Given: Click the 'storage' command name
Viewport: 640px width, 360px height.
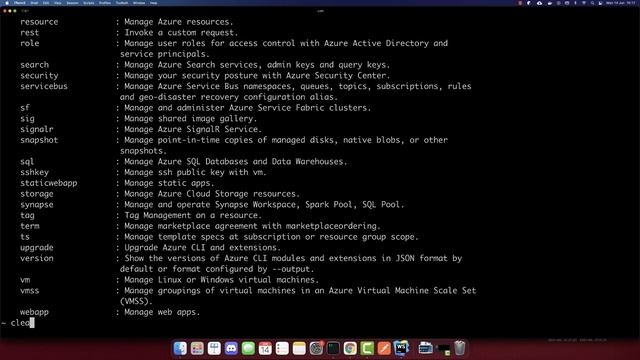Looking at the screenshot, I should click(37, 194).
